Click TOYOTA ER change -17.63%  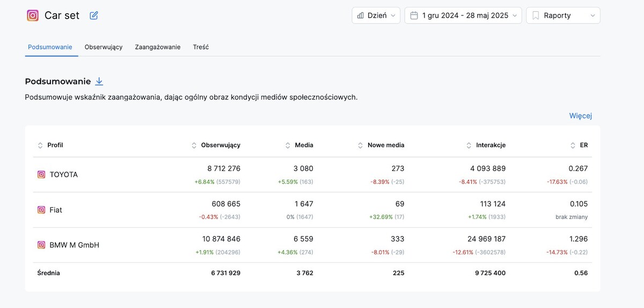click(557, 182)
